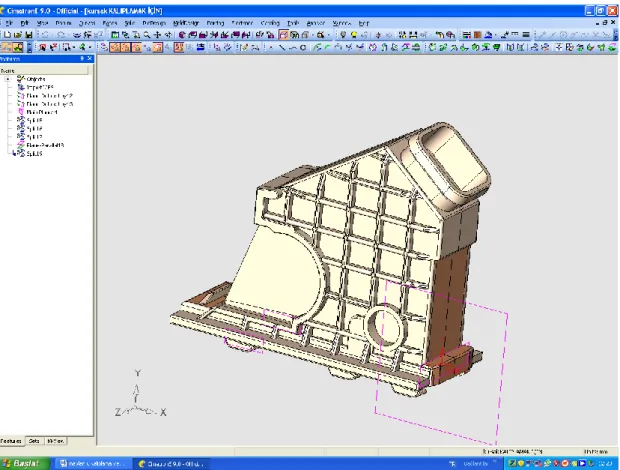This screenshot has height=470, width=620.
Task: Open the dropdown arrow beside the selection box icon
Action: (x=74, y=47)
